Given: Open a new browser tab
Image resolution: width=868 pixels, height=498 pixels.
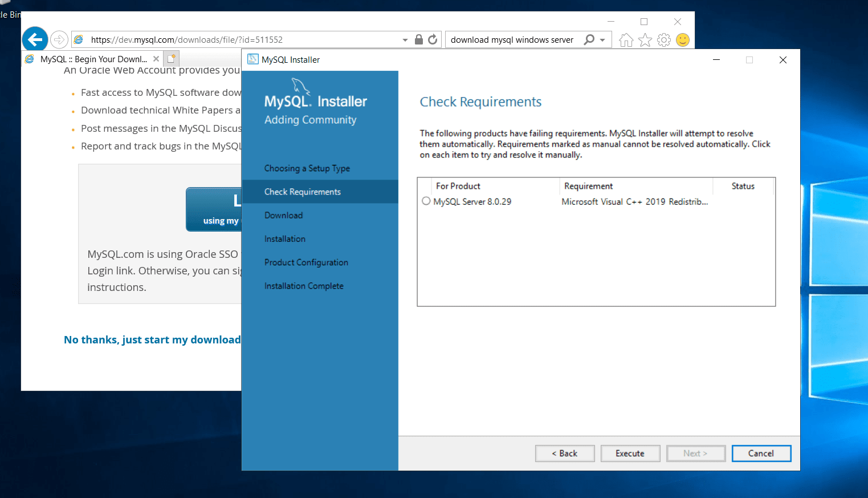Looking at the screenshot, I should tap(171, 58).
